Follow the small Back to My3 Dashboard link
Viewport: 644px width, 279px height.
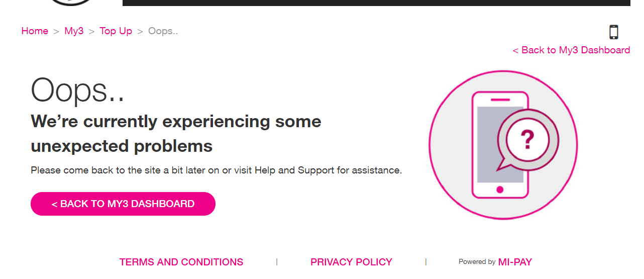coord(571,50)
